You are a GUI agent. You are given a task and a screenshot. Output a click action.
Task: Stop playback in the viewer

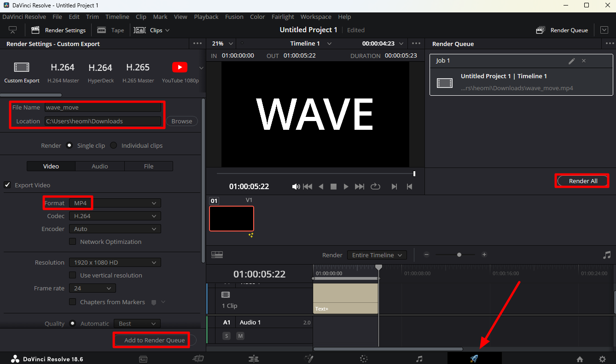coord(334,186)
